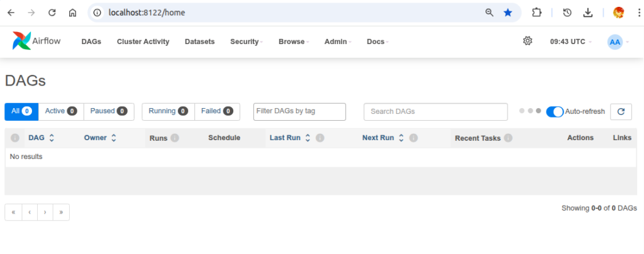Click the info icon beside Runs column
Viewport: 644px width, 254px height.
pyautogui.click(x=175, y=138)
